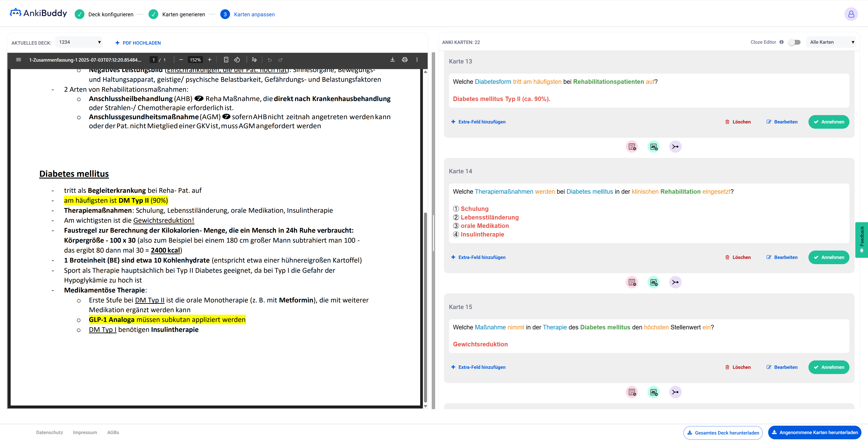The height and width of the screenshot is (442, 868).
Task: Rotate the PDF page counterclockwise
Action: [237, 60]
